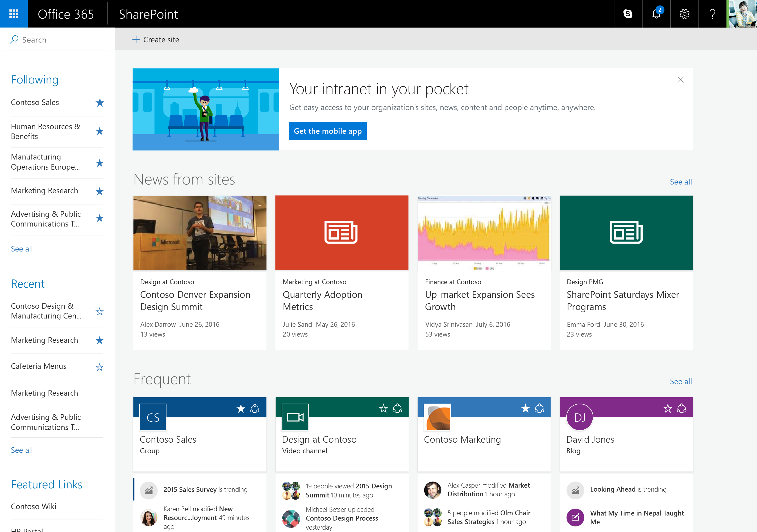Click Alex Casper's avatar
Image resolution: width=757 pixels, height=532 pixels.
coord(432,490)
